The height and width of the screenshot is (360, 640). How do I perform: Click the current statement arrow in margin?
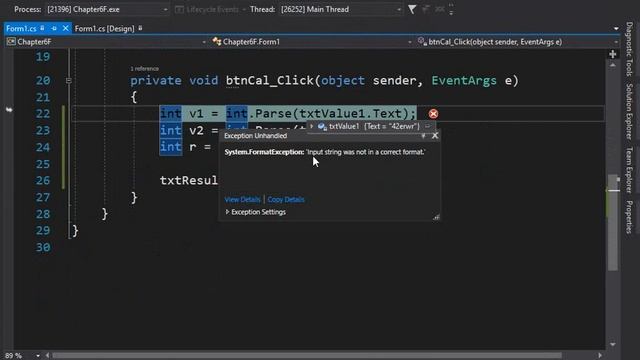click(9, 110)
